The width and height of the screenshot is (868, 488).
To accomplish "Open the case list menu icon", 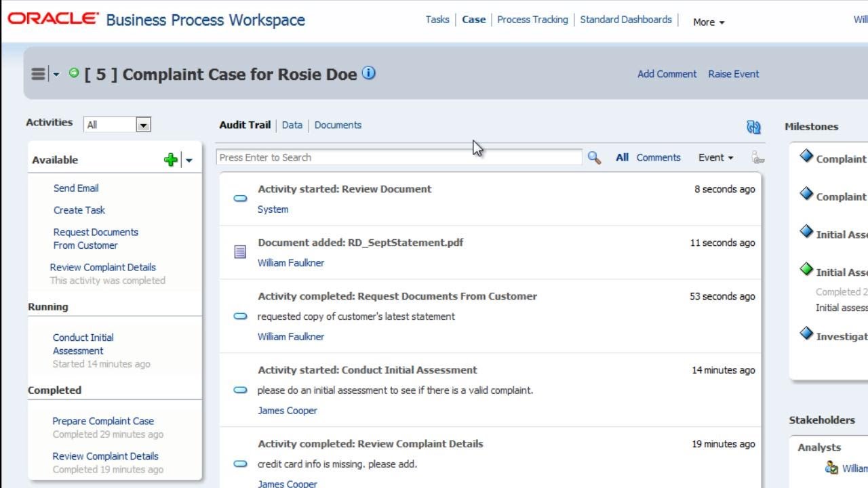I will [x=38, y=74].
